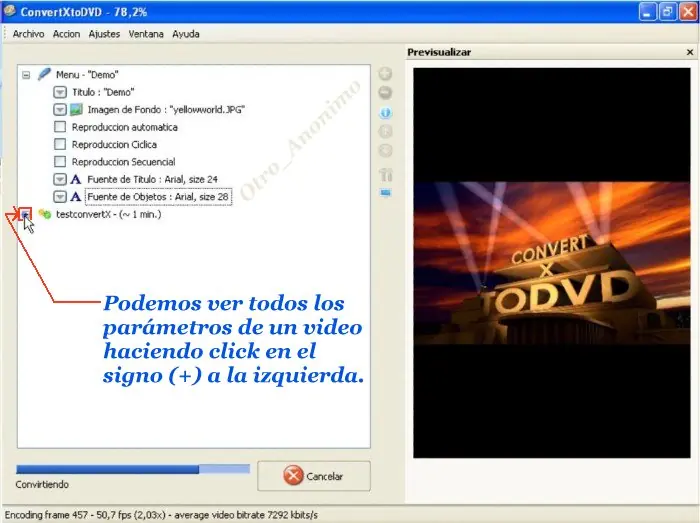Image resolution: width=700 pixels, height=523 pixels.
Task: Click the Encoding frame 457 status bar text
Action: pyautogui.click(x=161, y=515)
